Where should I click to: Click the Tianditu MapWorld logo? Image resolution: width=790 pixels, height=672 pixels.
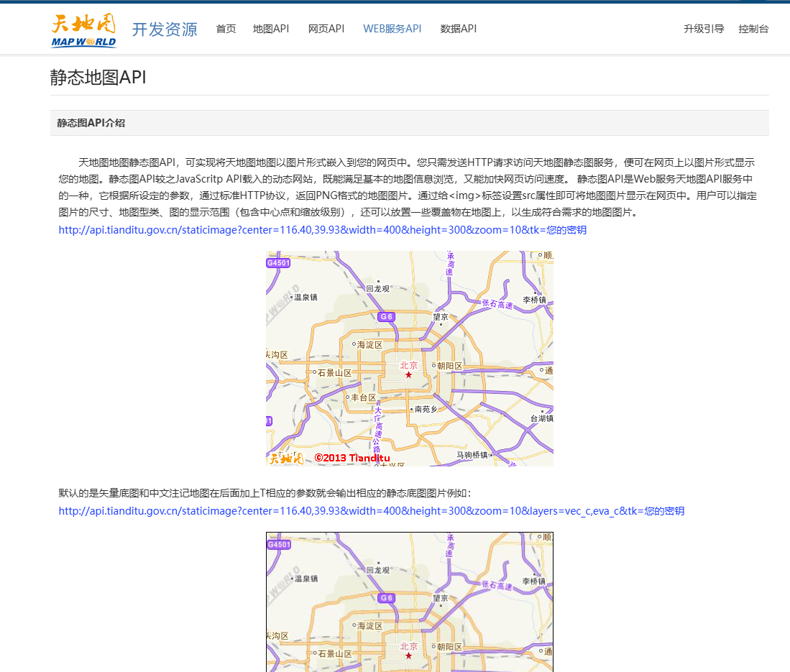[x=83, y=30]
